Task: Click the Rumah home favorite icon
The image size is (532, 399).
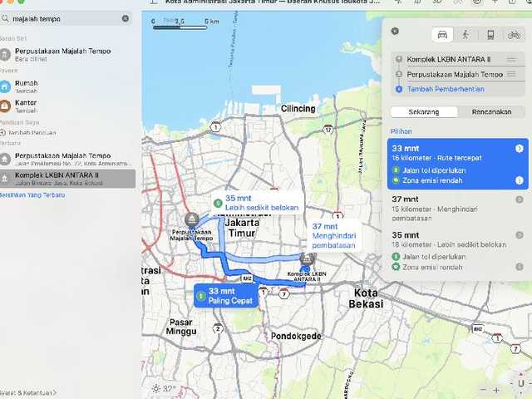Action: (7, 87)
